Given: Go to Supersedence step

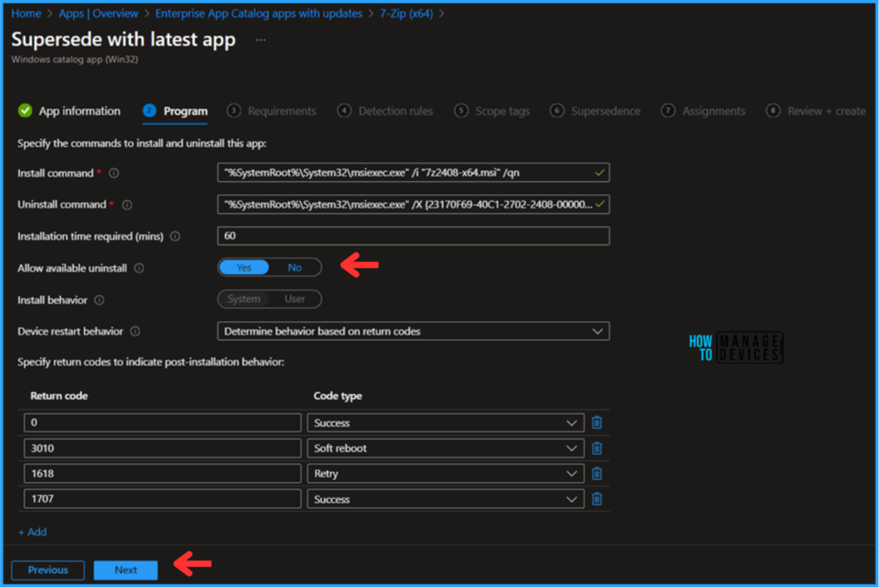Looking at the screenshot, I should point(596,111).
